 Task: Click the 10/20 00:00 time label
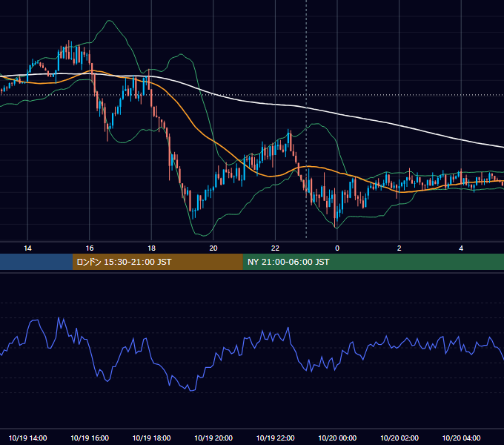[337, 438]
